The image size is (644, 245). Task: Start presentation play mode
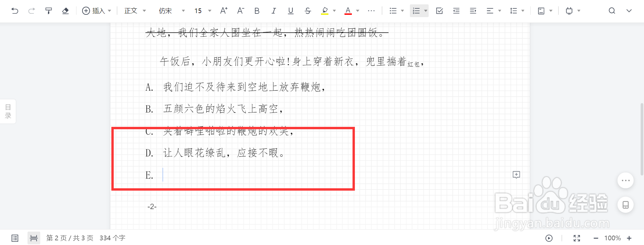pyautogui.click(x=549, y=238)
